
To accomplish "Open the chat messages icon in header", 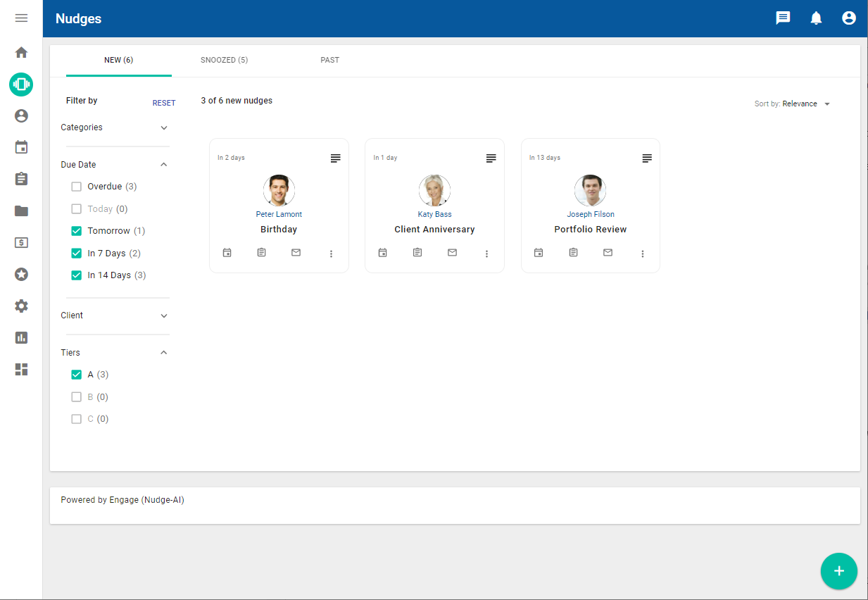I will point(783,18).
